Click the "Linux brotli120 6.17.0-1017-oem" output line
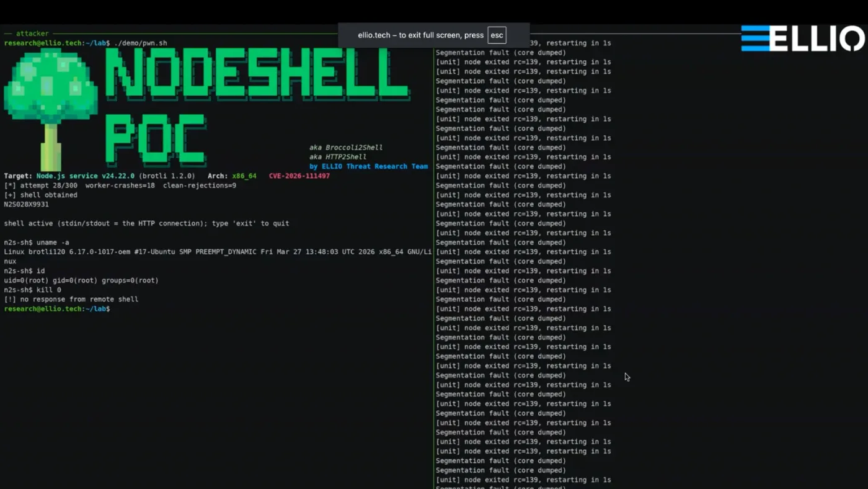 pyautogui.click(x=218, y=256)
